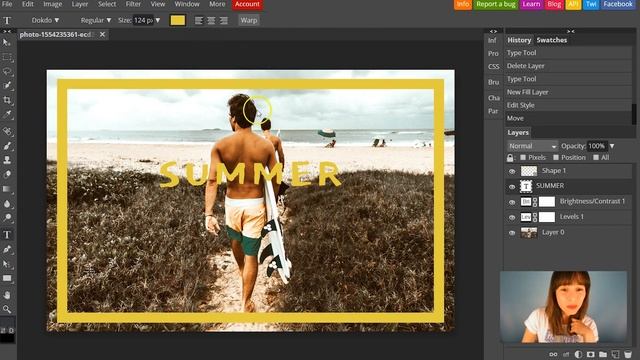Select the Type tool in the toolbar
This screenshot has width=640, height=360.
(x=7, y=234)
